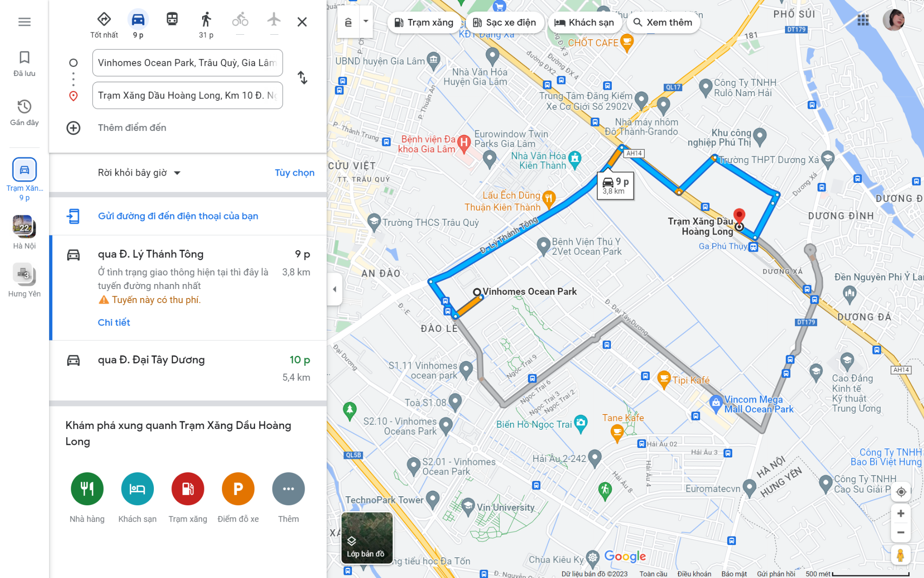924x578 pixels.
Task: Open the Google apps grid icon
Action: [x=863, y=20]
